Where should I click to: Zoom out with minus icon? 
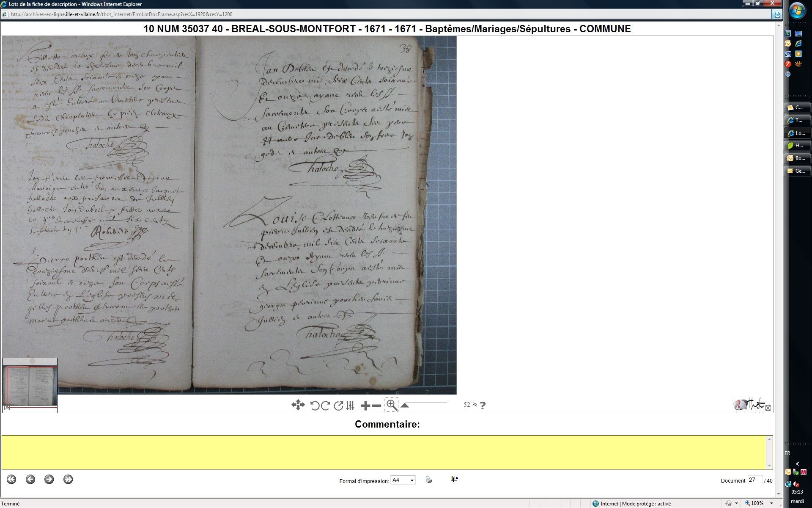point(376,406)
